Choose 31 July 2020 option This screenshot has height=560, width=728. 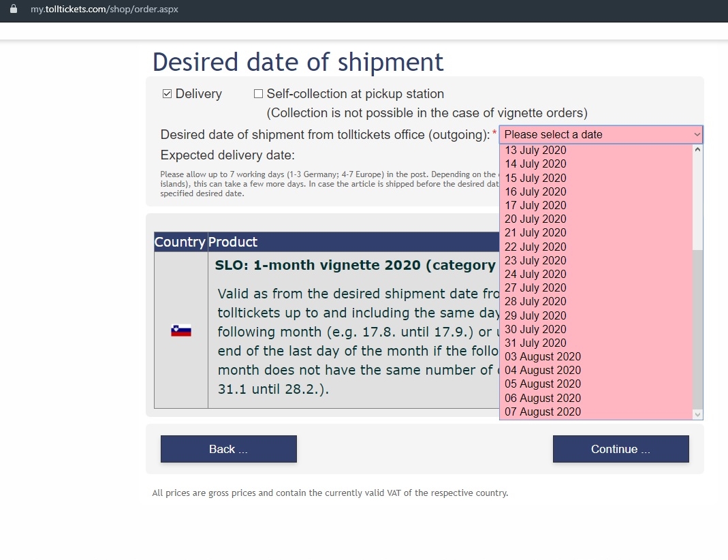point(535,343)
